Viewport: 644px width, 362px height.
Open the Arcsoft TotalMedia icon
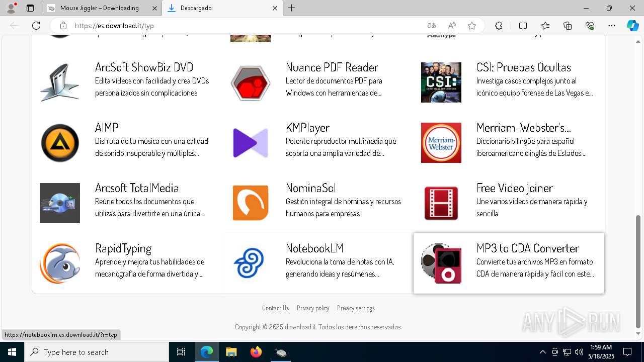pos(60,203)
